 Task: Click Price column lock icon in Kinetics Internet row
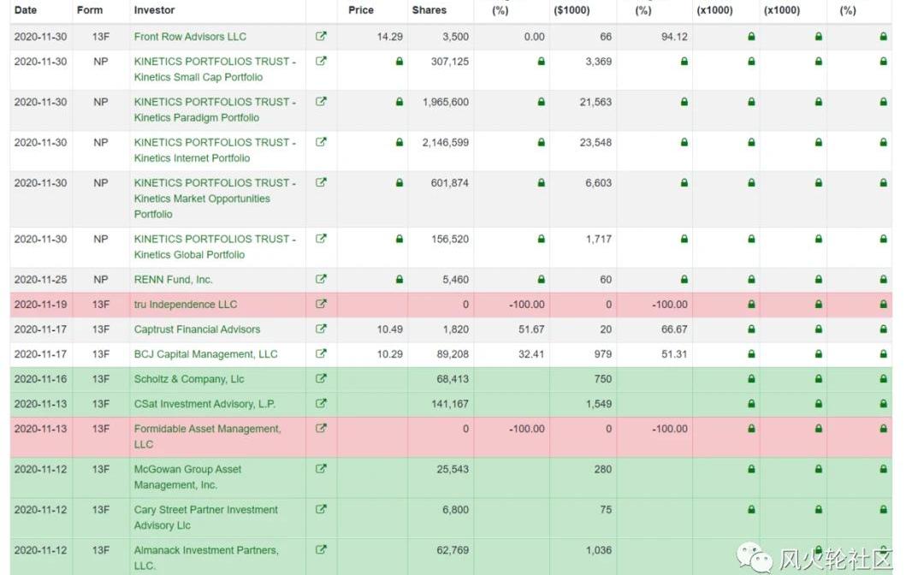click(400, 142)
